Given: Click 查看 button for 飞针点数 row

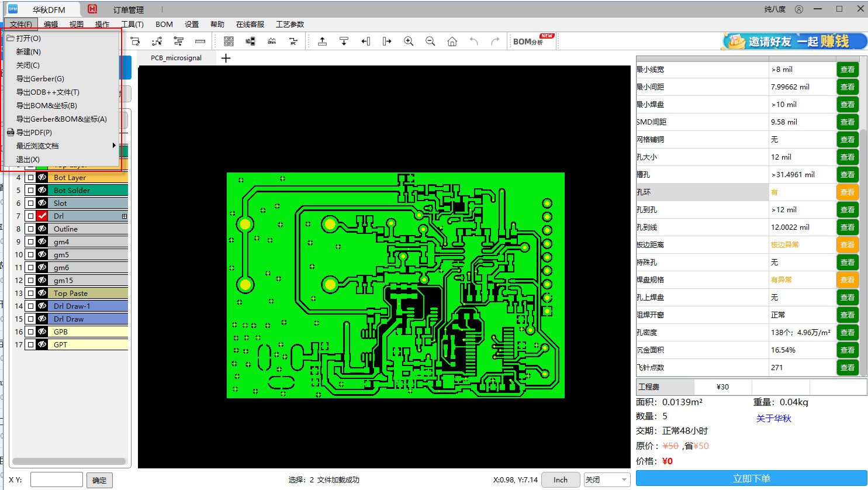Looking at the screenshot, I should pyautogui.click(x=848, y=367).
